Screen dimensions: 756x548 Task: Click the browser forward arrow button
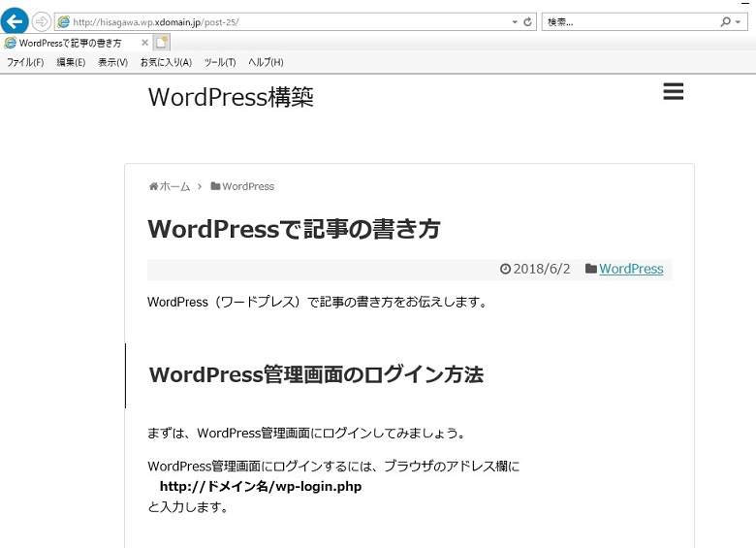(x=42, y=21)
